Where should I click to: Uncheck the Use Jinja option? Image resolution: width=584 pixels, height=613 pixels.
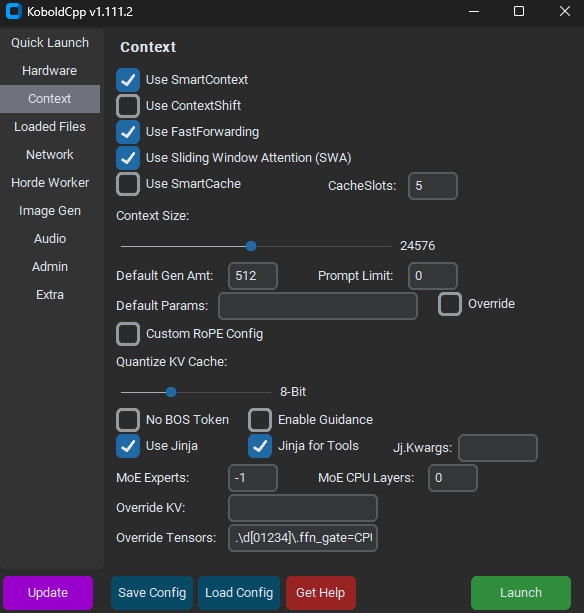(x=128, y=446)
